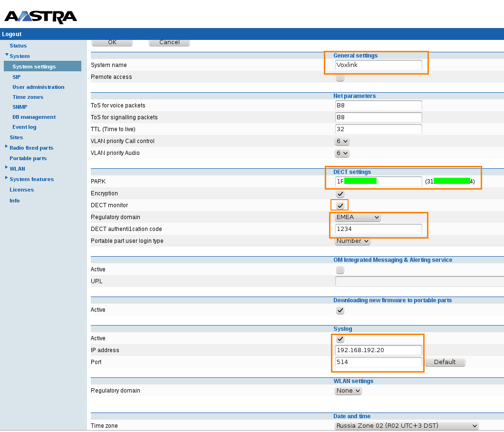Open WLAN Regulatory domain None dropdown
The height and width of the screenshot is (432, 504).
coord(348,391)
